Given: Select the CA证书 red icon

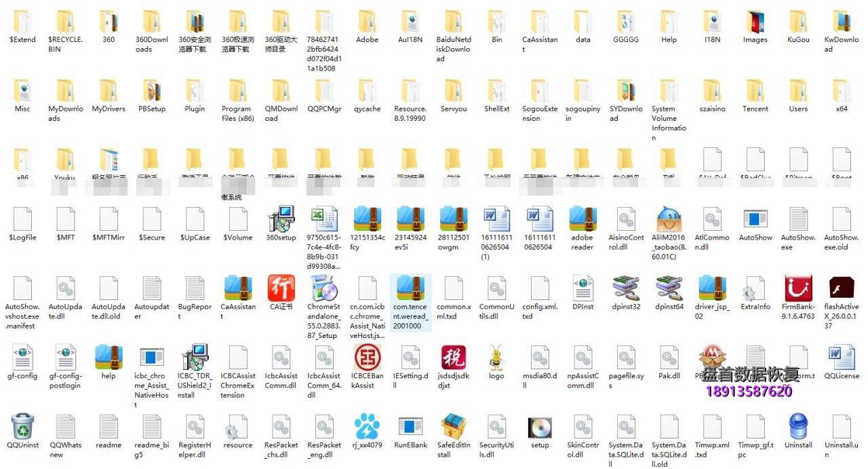Looking at the screenshot, I should (281, 288).
